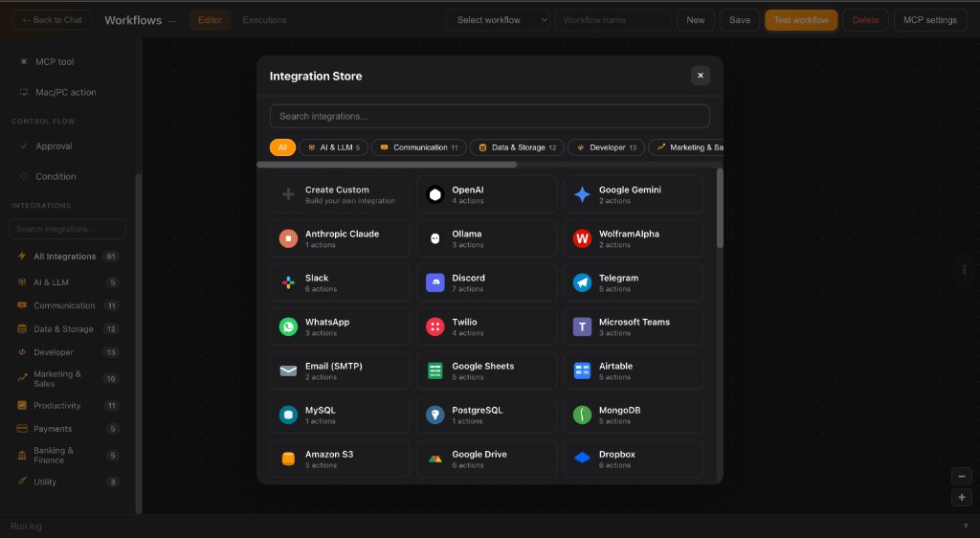Image resolution: width=980 pixels, height=538 pixels.
Task: Filter by Data & Storage chip
Action: (x=518, y=147)
